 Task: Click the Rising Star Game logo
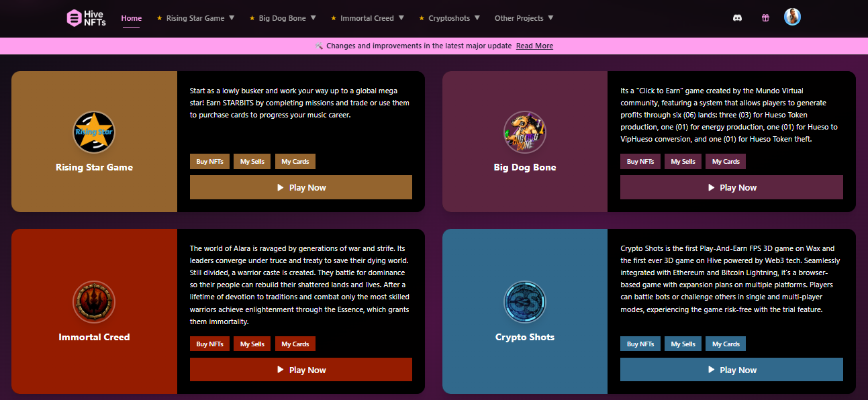[94, 132]
